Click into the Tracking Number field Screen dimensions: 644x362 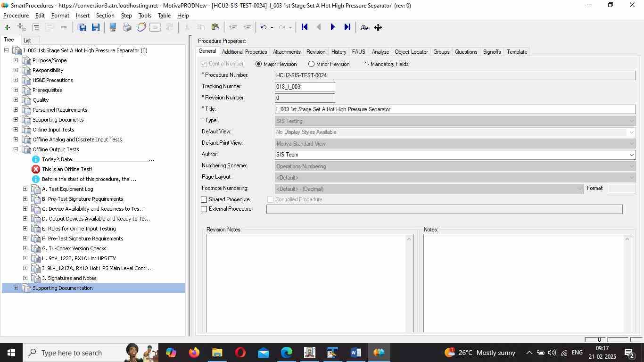pos(305,87)
